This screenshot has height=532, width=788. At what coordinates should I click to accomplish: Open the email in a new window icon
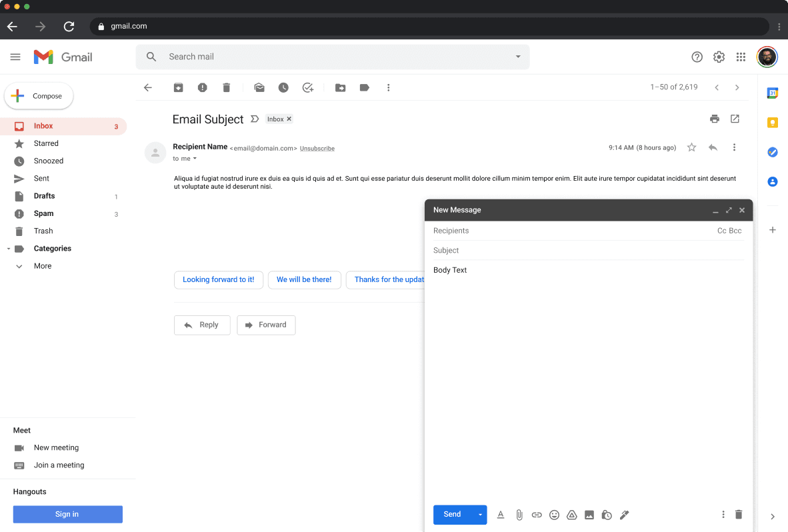pyautogui.click(x=735, y=119)
